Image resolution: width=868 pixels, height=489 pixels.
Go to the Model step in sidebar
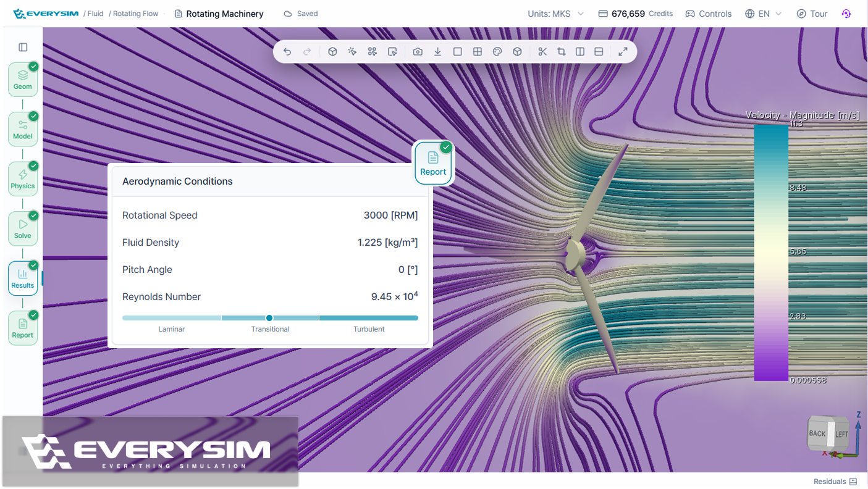[23, 129]
